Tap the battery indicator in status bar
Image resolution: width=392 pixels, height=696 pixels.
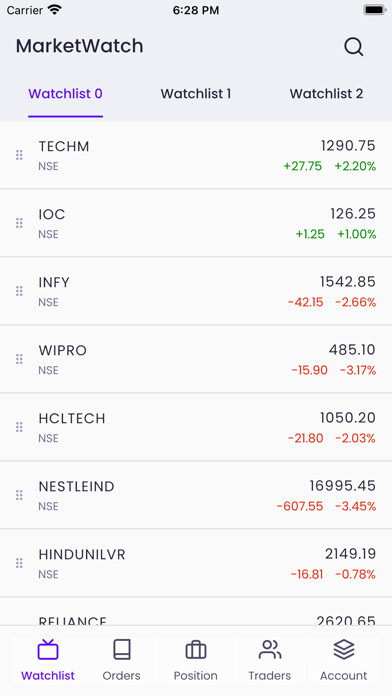(375, 10)
